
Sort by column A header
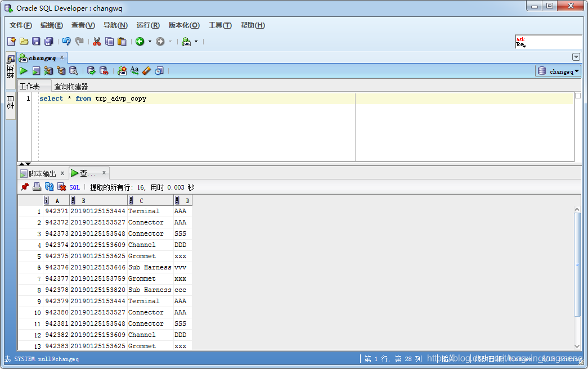pos(56,200)
